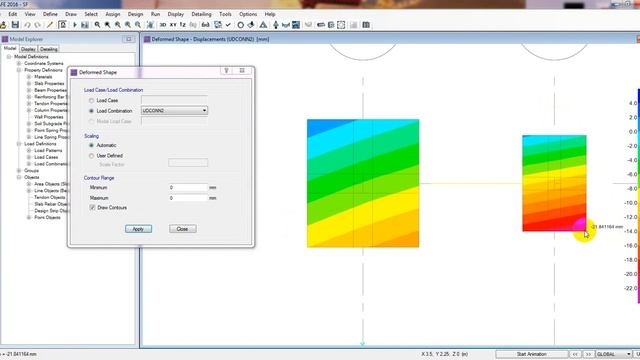Image resolution: width=640 pixels, height=360 pixels.
Task: Switch to XY plan view icon
Action: point(173,25)
